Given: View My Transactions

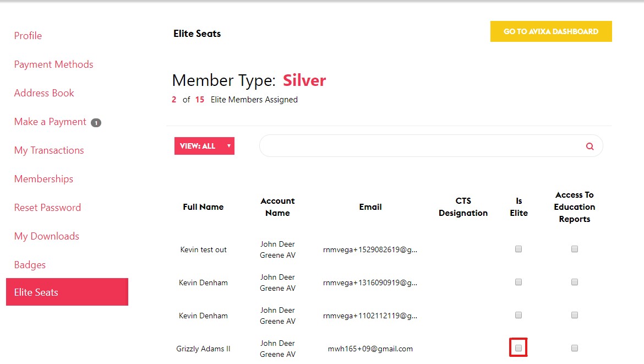Looking at the screenshot, I should (x=49, y=150).
